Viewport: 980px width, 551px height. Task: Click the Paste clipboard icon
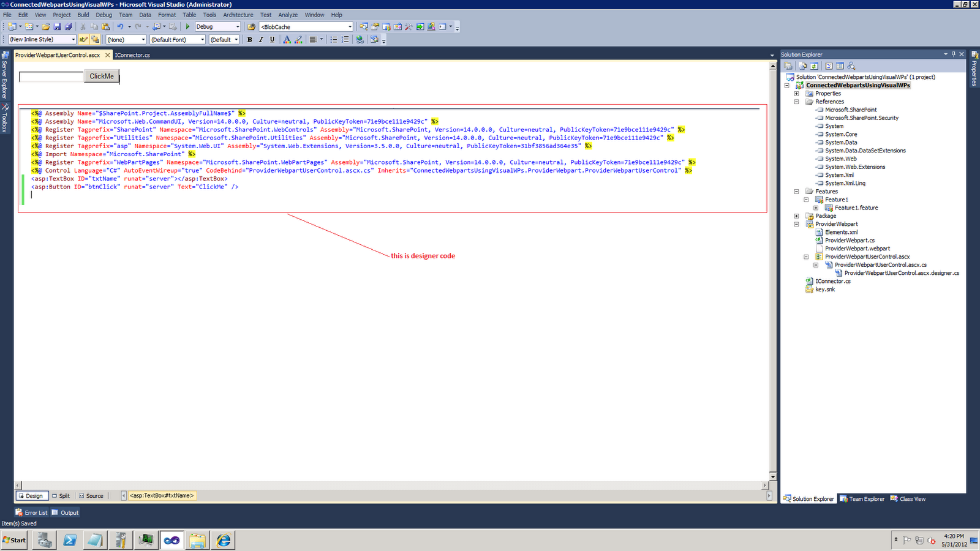[x=105, y=27]
